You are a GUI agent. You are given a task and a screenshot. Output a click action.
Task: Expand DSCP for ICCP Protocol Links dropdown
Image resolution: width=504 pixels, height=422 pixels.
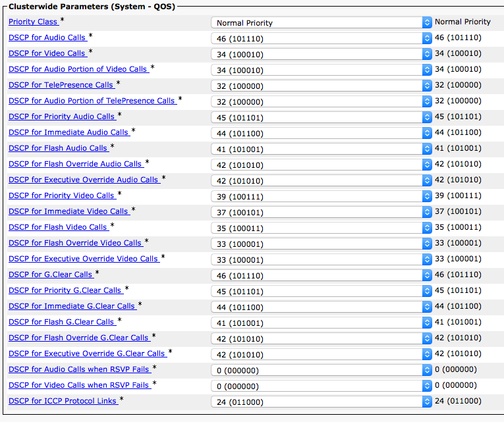point(322,402)
